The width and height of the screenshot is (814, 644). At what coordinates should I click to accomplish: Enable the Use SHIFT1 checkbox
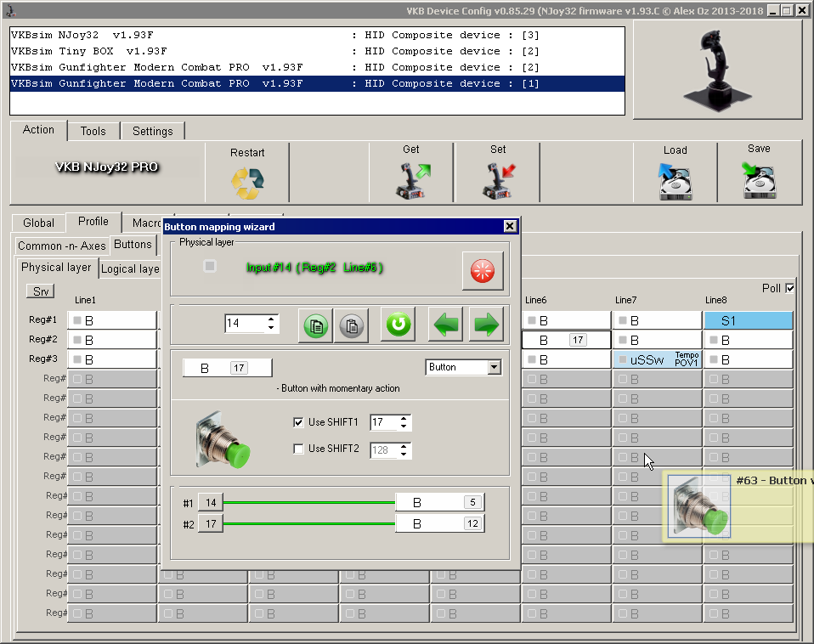coord(298,422)
